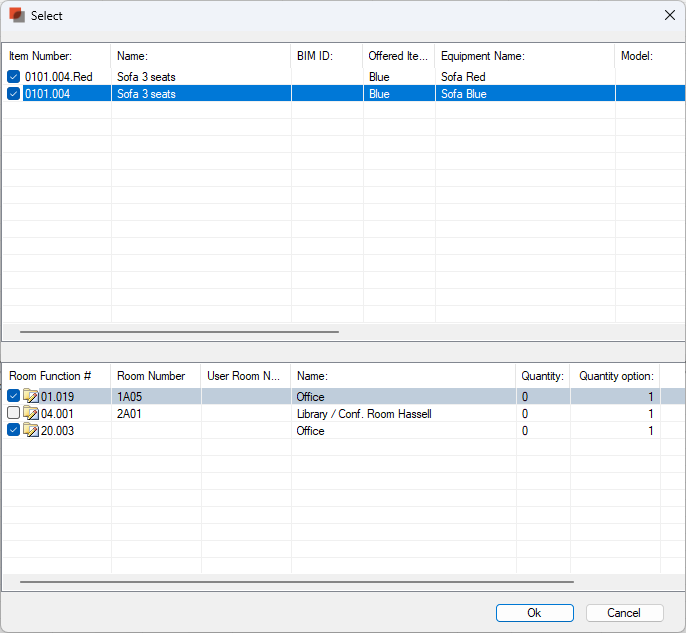Click the room icon beside 01.019
The image size is (686, 633).
pos(31,397)
